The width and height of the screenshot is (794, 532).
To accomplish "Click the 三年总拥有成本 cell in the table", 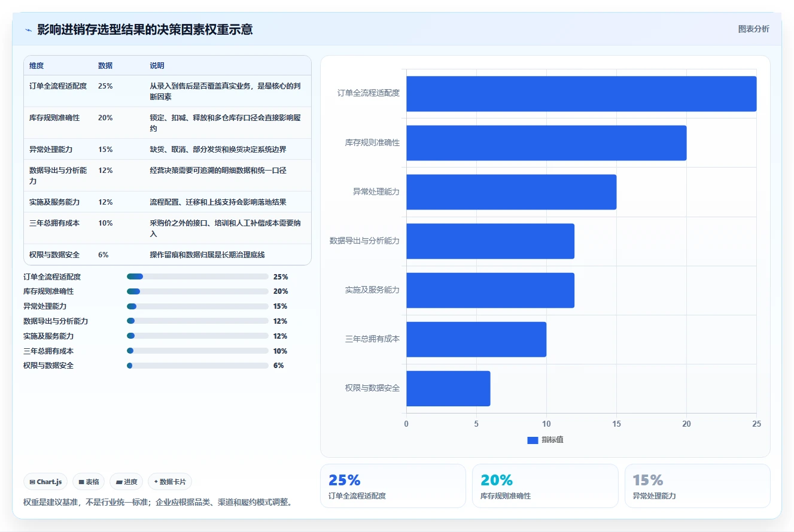I will click(54, 223).
